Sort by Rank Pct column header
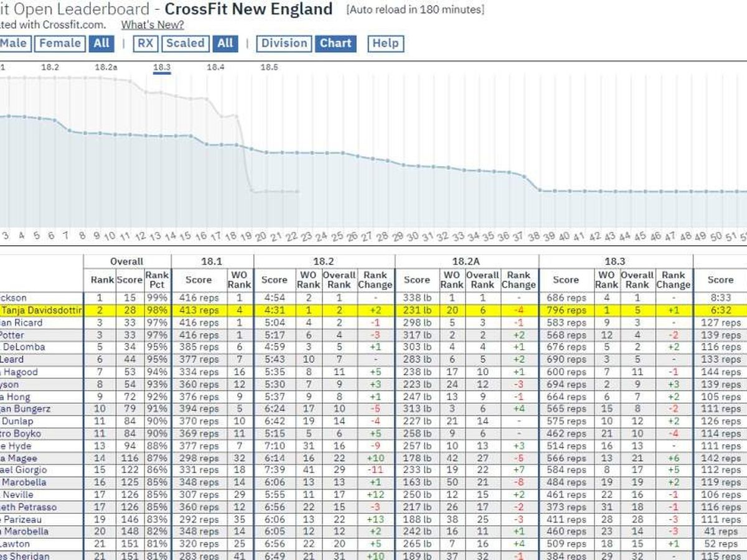The image size is (747, 560). click(157, 279)
